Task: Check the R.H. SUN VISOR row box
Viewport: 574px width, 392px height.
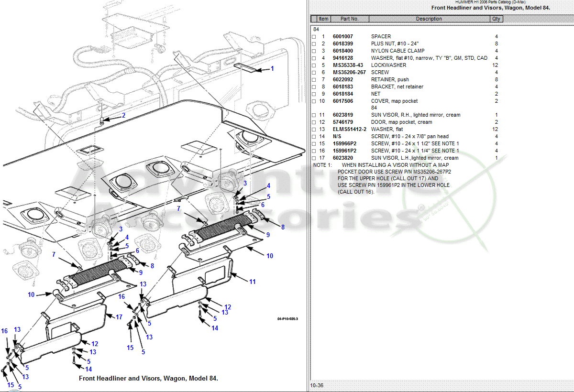Action: [x=314, y=115]
